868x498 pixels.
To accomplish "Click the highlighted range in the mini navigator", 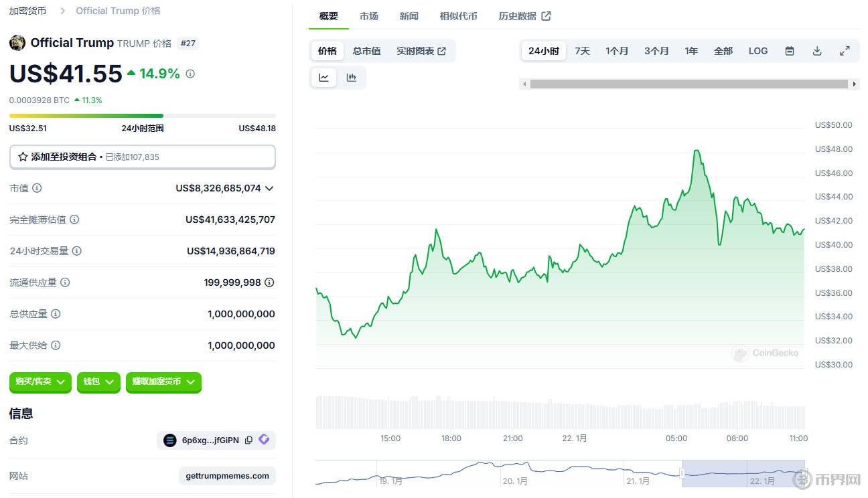I will click(x=743, y=473).
